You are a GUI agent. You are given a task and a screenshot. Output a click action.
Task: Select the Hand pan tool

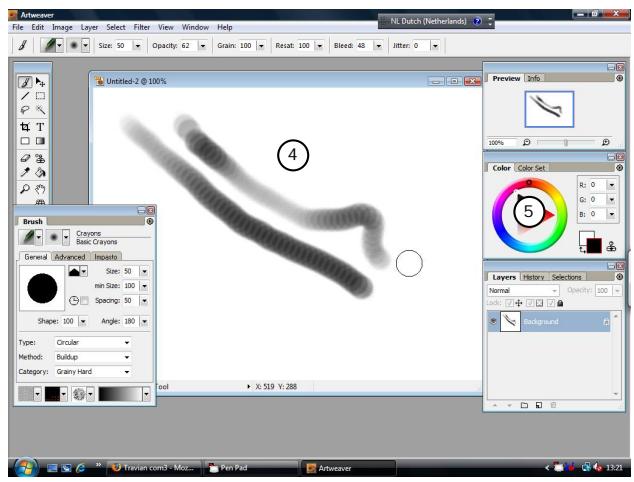40,189
